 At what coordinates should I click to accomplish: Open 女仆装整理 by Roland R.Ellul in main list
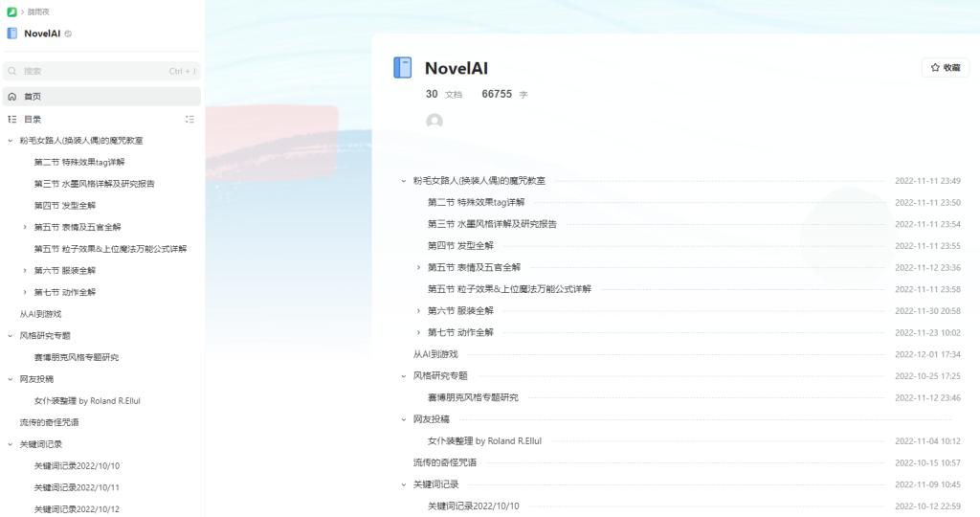click(485, 441)
